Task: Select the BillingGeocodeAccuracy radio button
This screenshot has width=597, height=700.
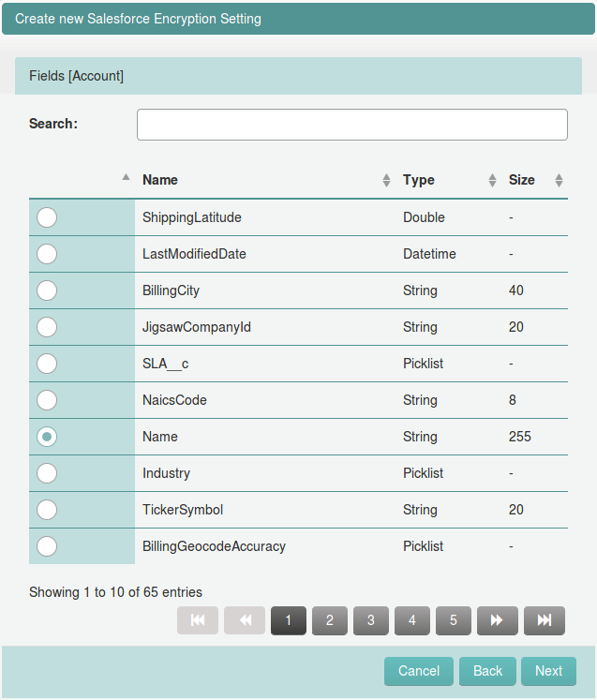Action: point(47,546)
